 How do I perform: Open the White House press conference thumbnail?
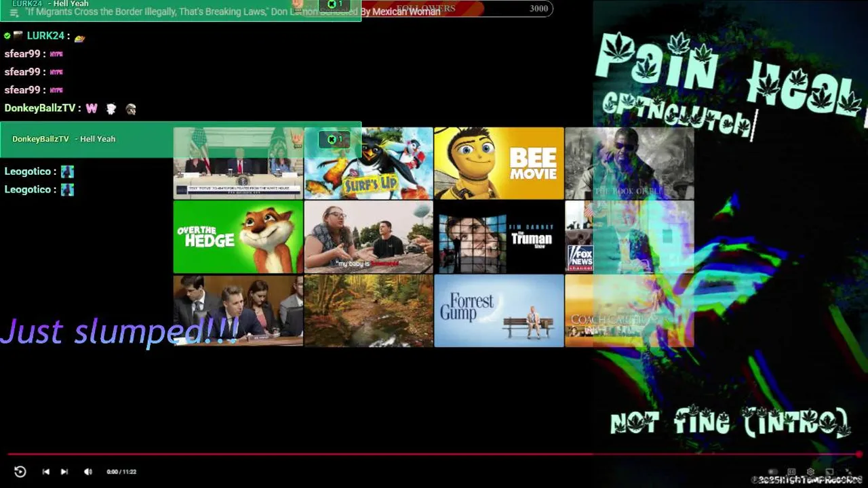pos(238,163)
